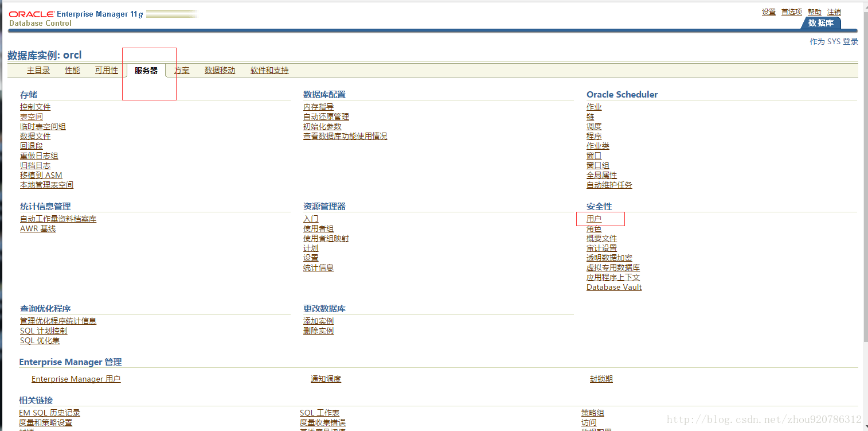
Task: Open the 封锁期 link
Action: [x=601, y=379]
